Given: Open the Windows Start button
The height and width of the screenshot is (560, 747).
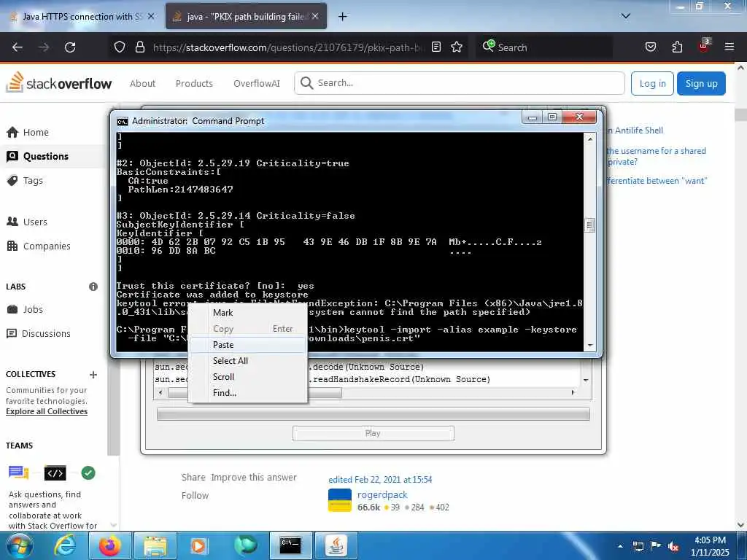Looking at the screenshot, I should pos(19,545).
